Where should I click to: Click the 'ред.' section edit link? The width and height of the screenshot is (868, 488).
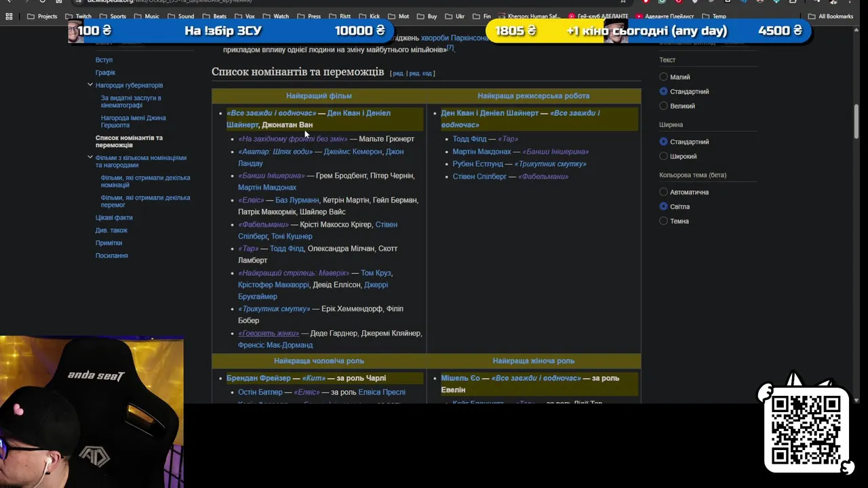398,73
